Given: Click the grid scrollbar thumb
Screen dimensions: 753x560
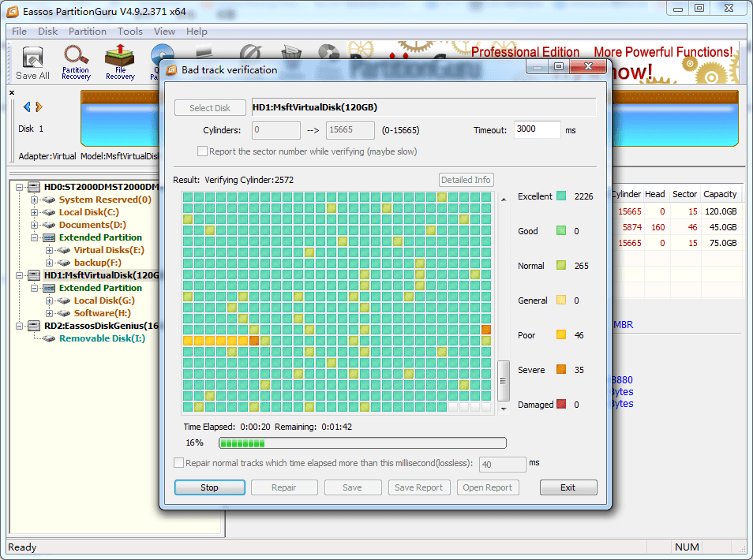Looking at the screenshot, I should [x=504, y=381].
